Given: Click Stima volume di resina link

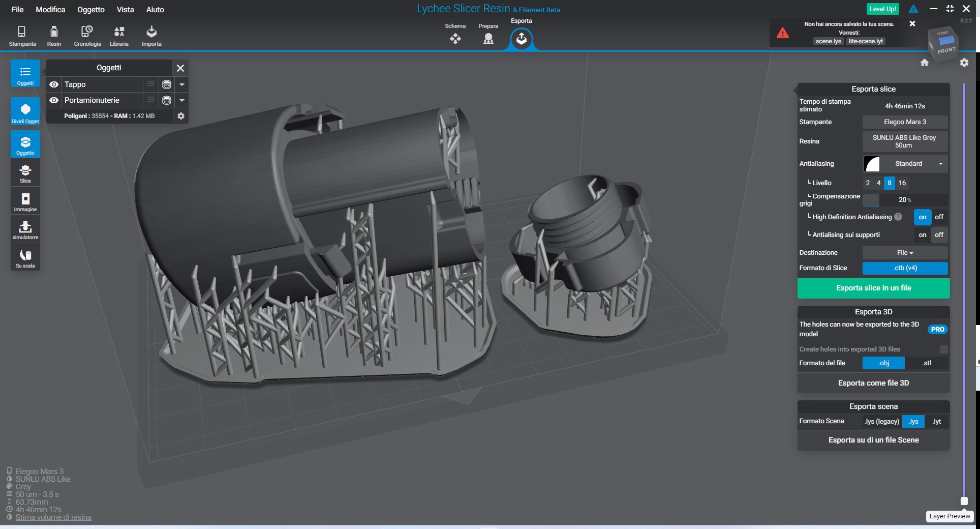Looking at the screenshot, I should click(53, 517).
